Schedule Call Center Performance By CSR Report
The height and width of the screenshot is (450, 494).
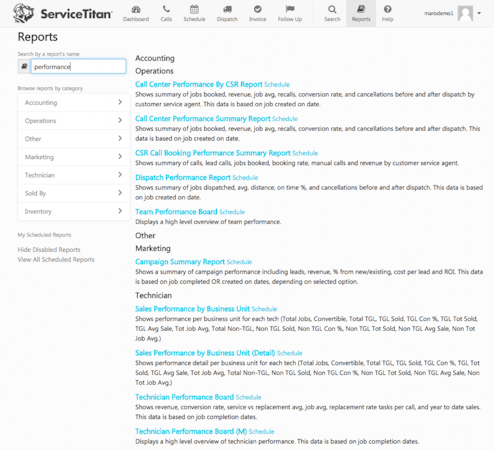click(x=277, y=85)
